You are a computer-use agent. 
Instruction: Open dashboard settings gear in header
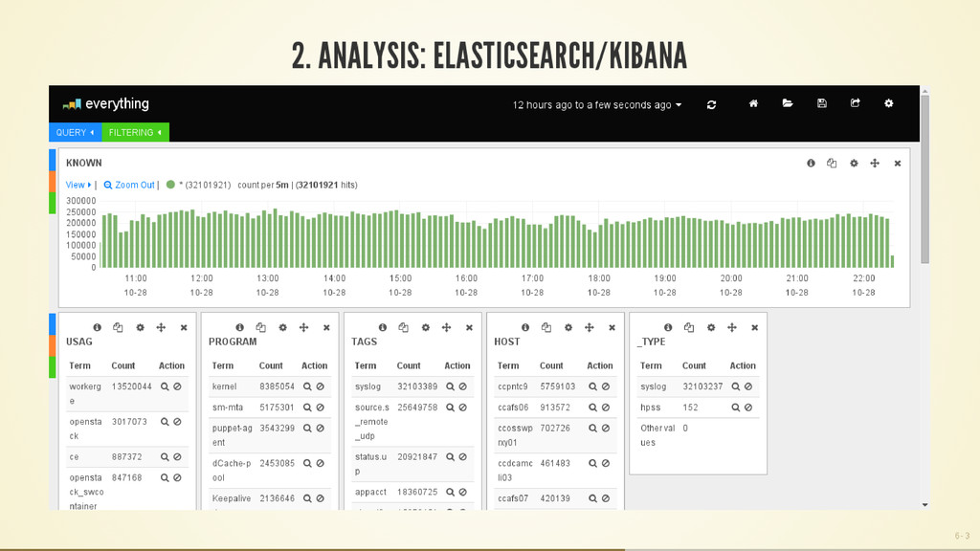(x=889, y=103)
